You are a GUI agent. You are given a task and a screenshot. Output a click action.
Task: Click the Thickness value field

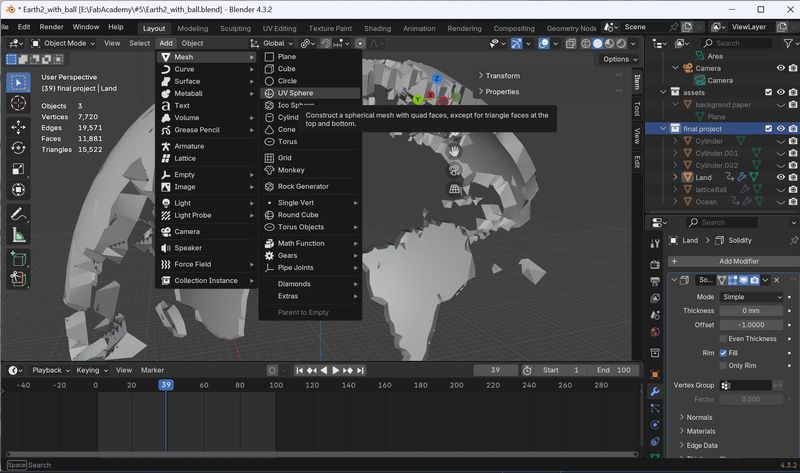click(751, 311)
